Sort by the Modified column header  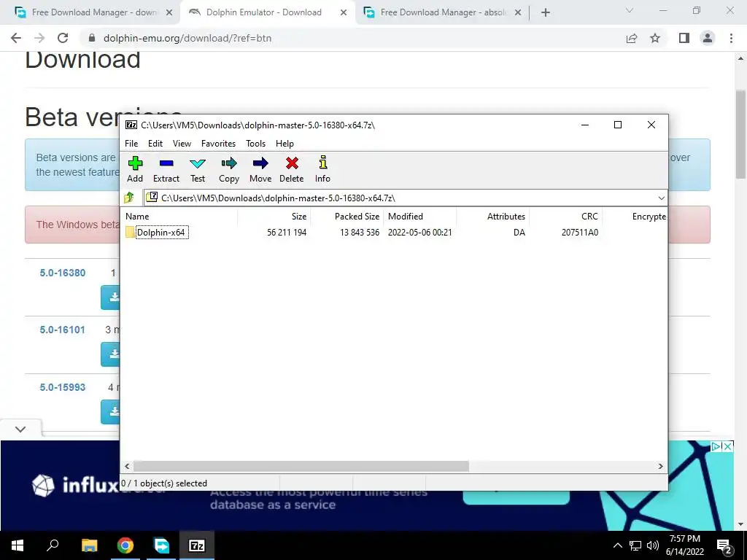tap(419, 216)
